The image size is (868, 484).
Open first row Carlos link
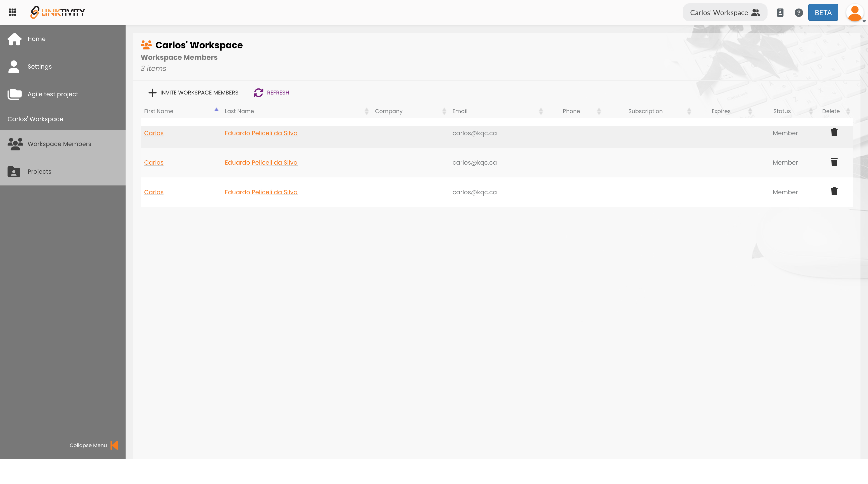coord(154,133)
